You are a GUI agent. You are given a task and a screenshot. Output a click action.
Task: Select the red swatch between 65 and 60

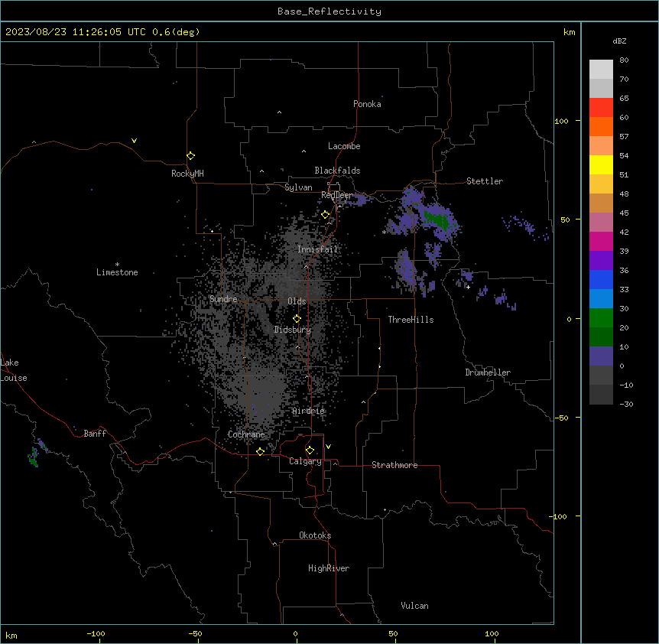601,108
